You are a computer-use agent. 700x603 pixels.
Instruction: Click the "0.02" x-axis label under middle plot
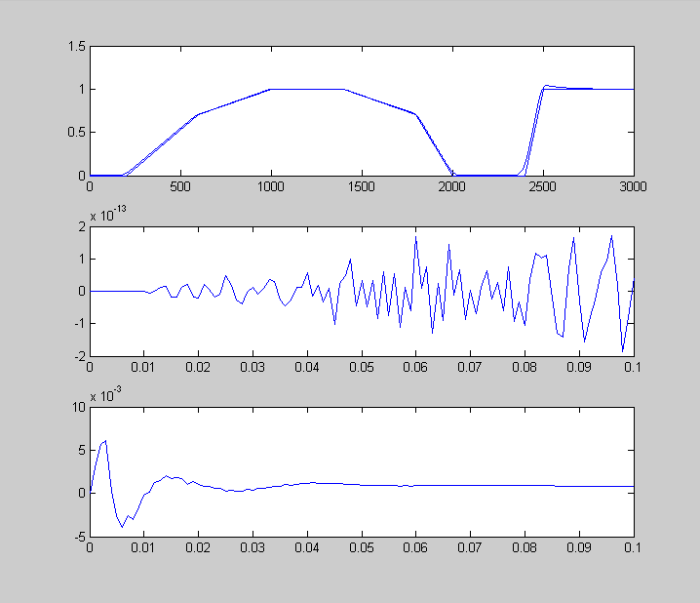(198, 366)
